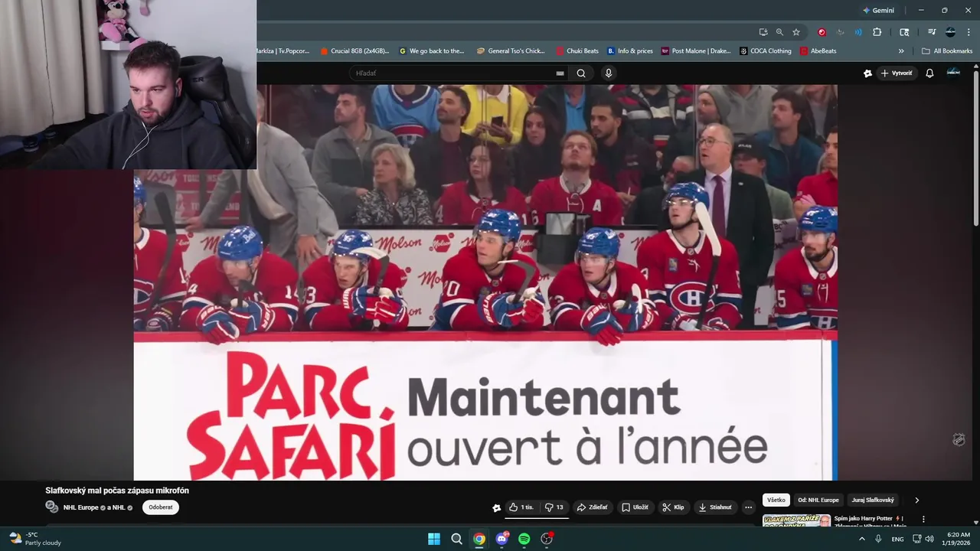Share the video with Zdieľať
Viewport: 980px width, 551px height.
coord(592,507)
